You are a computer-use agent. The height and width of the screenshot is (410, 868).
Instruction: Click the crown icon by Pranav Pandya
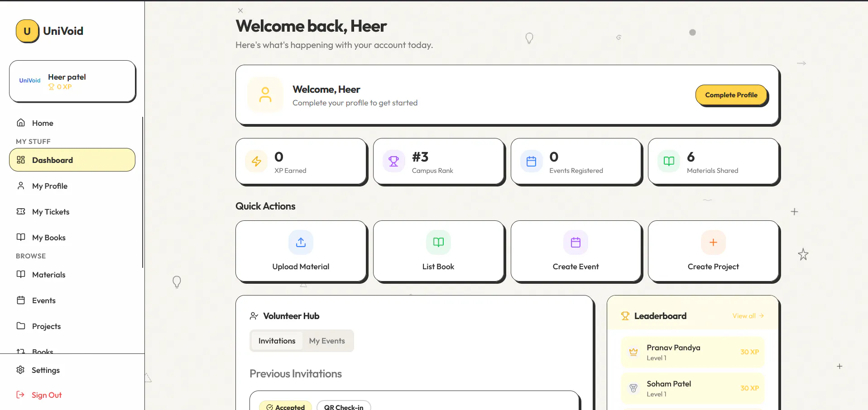pyautogui.click(x=633, y=352)
